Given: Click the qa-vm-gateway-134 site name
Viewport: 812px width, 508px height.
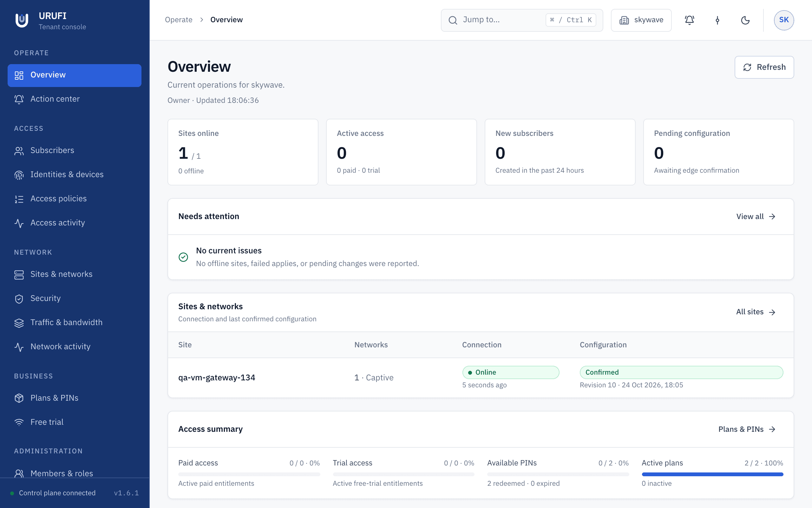Looking at the screenshot, I should pos(217,378).
